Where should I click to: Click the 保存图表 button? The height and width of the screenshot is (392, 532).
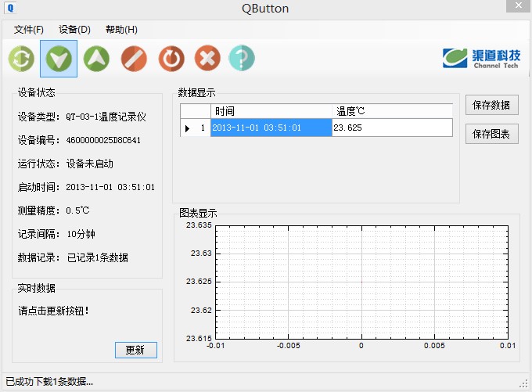click(491, 134)
